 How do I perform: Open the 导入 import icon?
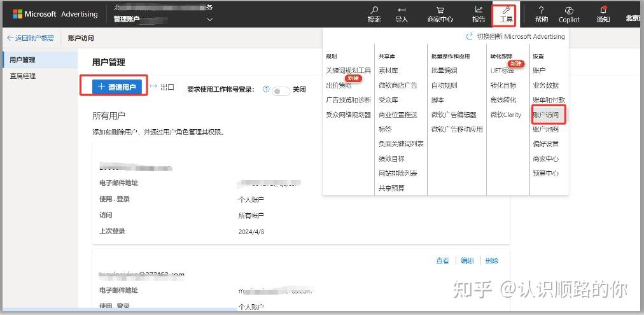pos(402,10)
